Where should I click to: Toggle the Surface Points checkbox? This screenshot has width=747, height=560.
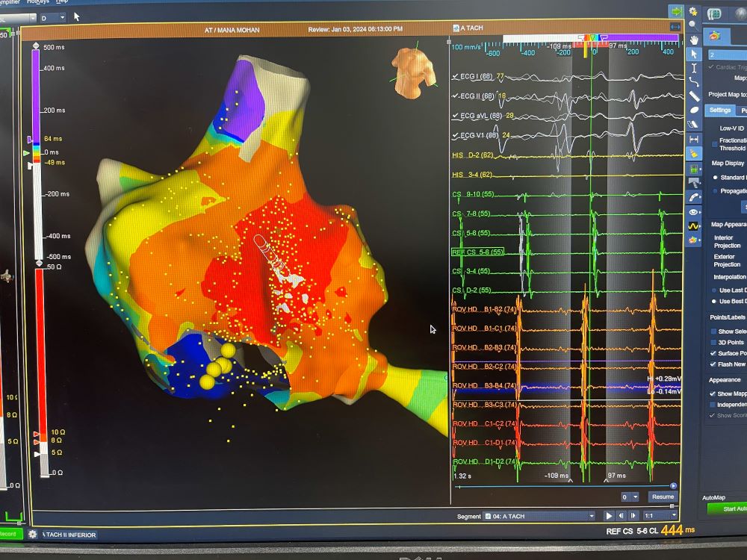coord(713,353)
